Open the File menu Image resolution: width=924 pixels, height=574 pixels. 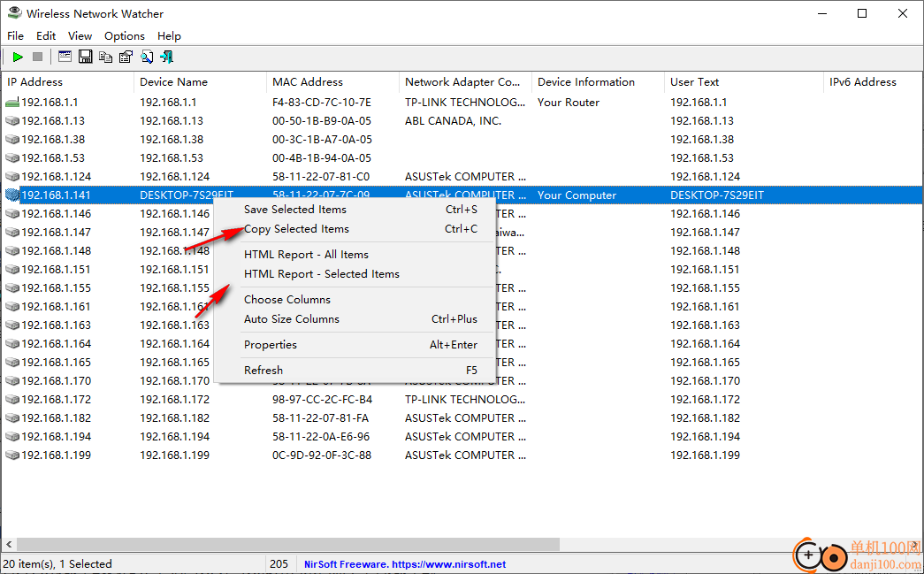pos(15,36)
